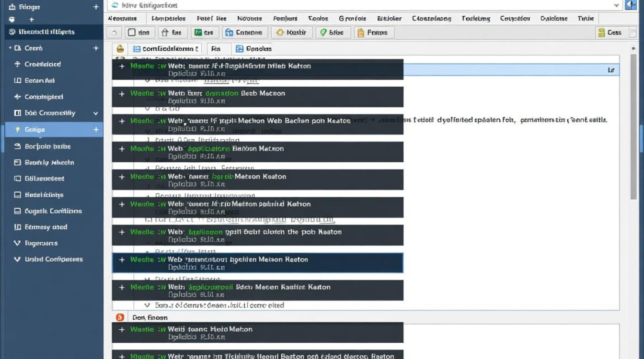Click the green checkmark toolbar icon

pyautogui.click(x=323, y=33)
